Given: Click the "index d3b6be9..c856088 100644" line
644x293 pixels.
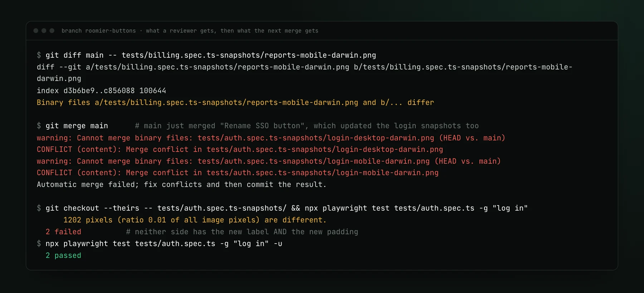Looking at the screenshot, I should (x=102, y=91).
